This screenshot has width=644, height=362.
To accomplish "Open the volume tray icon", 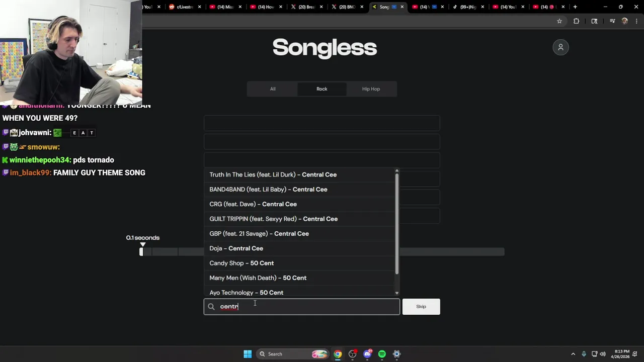I will pos(603,354).
